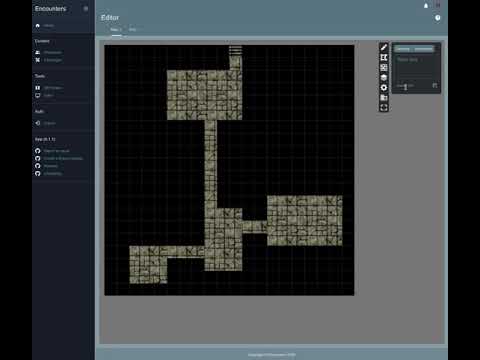Select the active first tab under Editor
480x360 pixels.
click(116, 30)
